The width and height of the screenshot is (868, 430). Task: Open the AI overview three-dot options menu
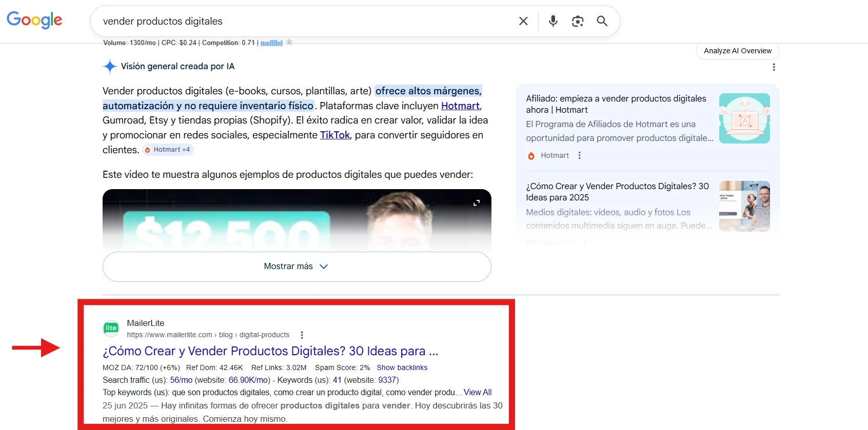pos(774,67)
